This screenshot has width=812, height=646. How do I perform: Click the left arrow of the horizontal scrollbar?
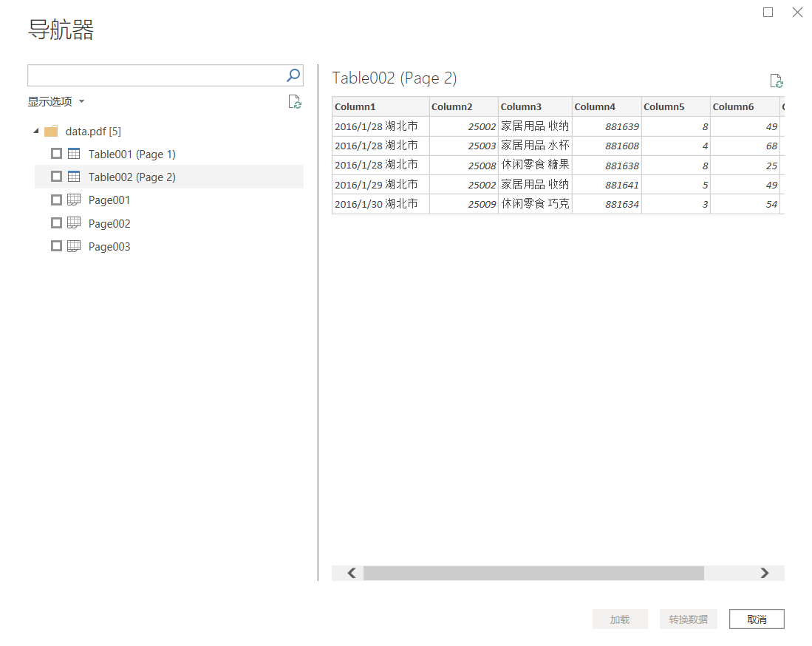(352, 573)
